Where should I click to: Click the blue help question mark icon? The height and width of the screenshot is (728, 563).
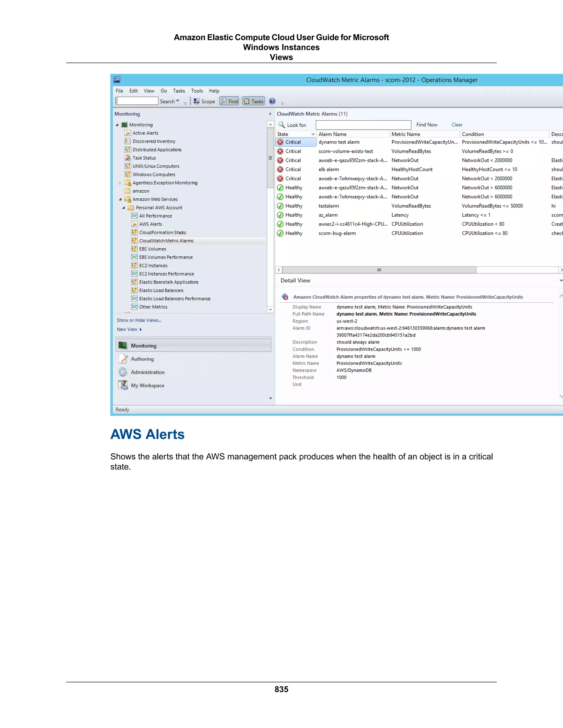tap(272, 101)
